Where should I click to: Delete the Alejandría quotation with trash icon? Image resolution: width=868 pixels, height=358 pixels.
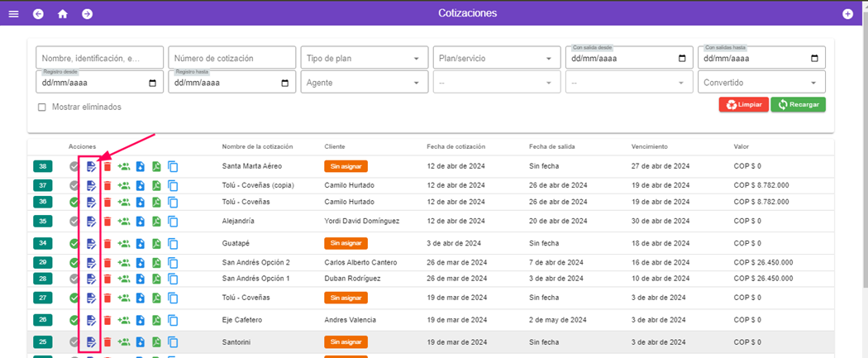pyautogui.click(x=107, y=222)
